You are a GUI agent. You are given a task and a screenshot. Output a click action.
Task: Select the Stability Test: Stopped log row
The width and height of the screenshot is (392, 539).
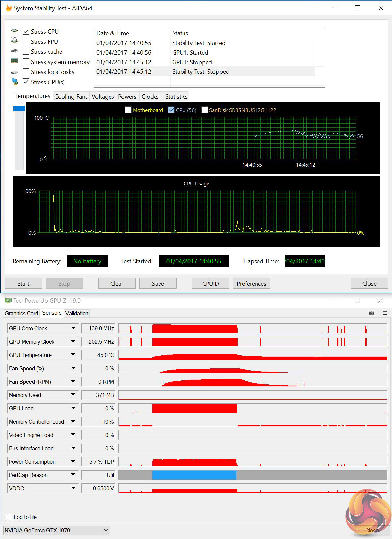click(205, 71)
